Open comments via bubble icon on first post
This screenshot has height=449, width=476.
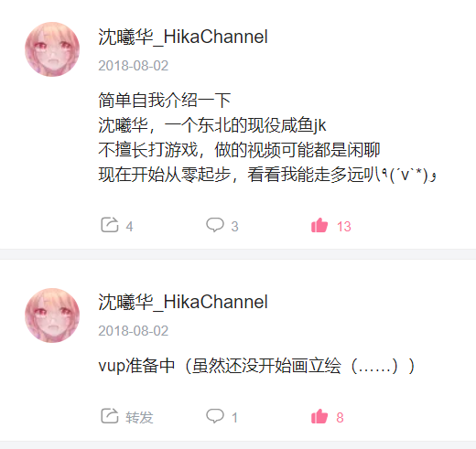(215, 225)
